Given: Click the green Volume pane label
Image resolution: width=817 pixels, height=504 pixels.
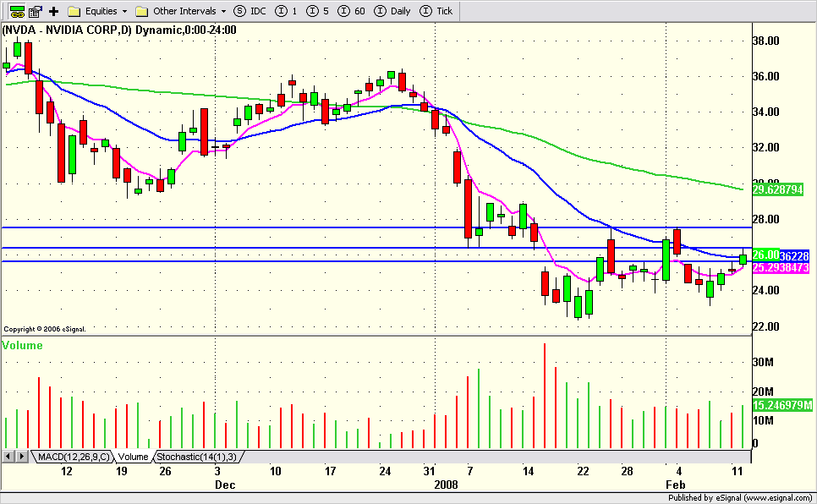Looking at the screenshot, I should [x=22, y=345].
